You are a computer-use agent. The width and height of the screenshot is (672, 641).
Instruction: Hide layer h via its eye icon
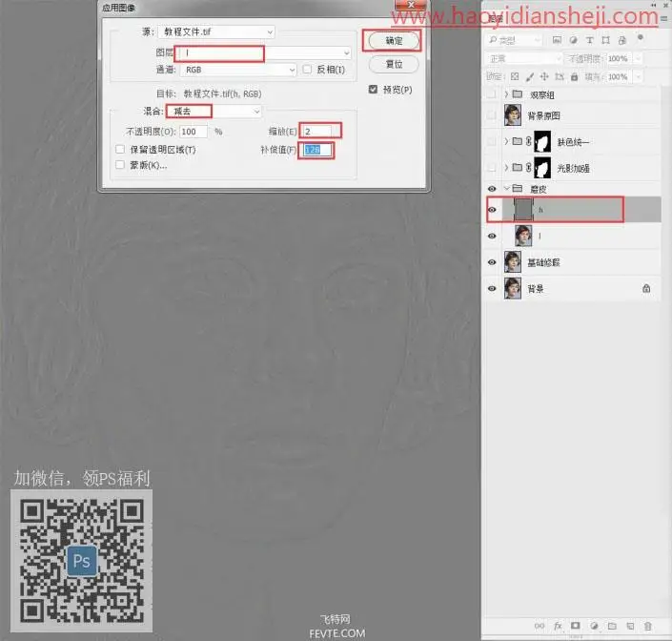(x=492, y=210)
